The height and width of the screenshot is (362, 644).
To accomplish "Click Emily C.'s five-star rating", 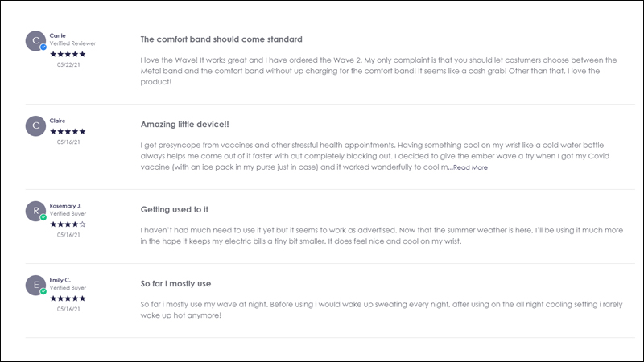I will pos(68,298).
